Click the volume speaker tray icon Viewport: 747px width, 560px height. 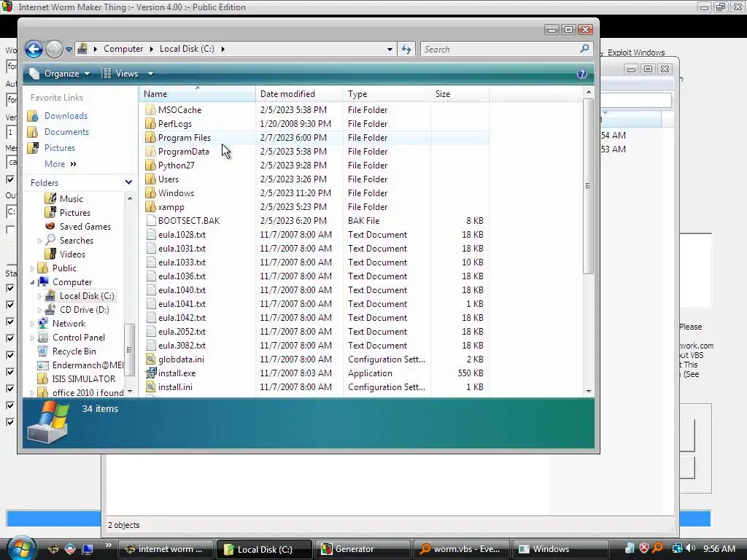pyautogui.click(x=690, y=548)
